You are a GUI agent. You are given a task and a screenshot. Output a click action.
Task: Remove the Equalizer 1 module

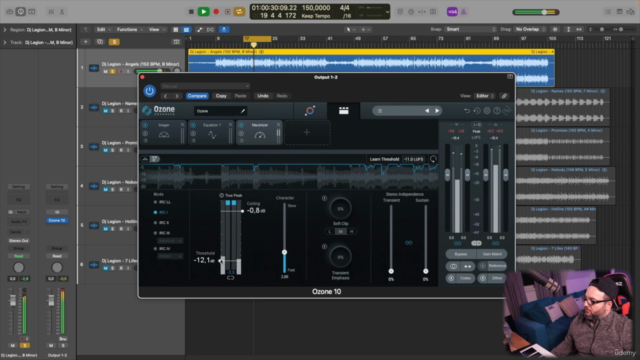click(230, 125)
